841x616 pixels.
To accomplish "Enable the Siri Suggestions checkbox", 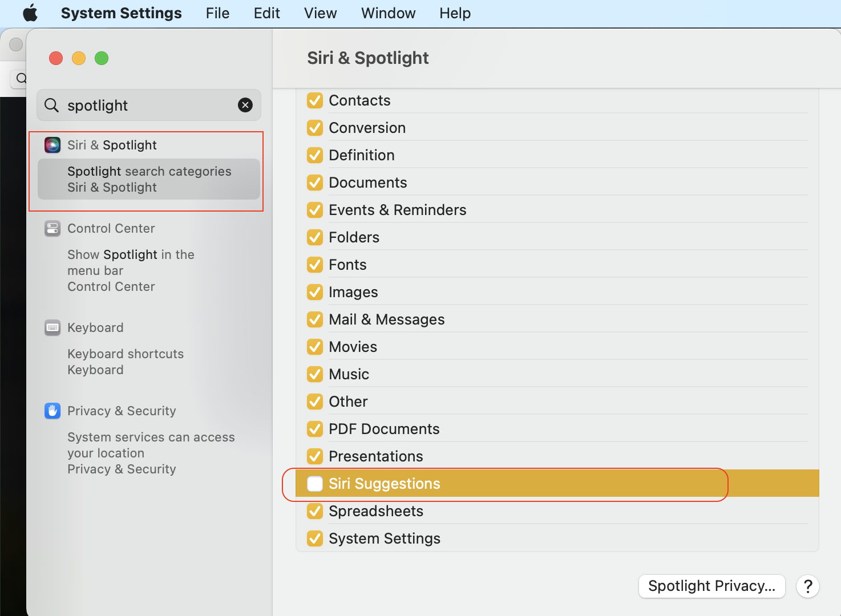I will 315,484.
